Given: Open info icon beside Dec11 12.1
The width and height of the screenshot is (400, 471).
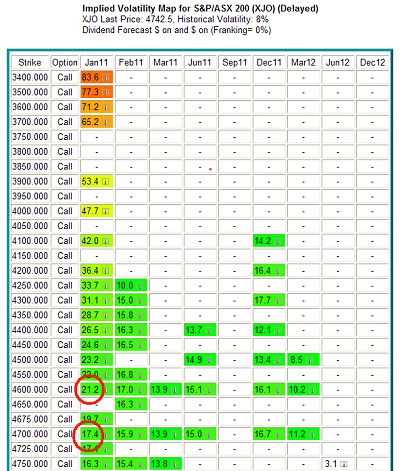Looking at the screenshot, I should pyautogui.click(x=278, y=330).
